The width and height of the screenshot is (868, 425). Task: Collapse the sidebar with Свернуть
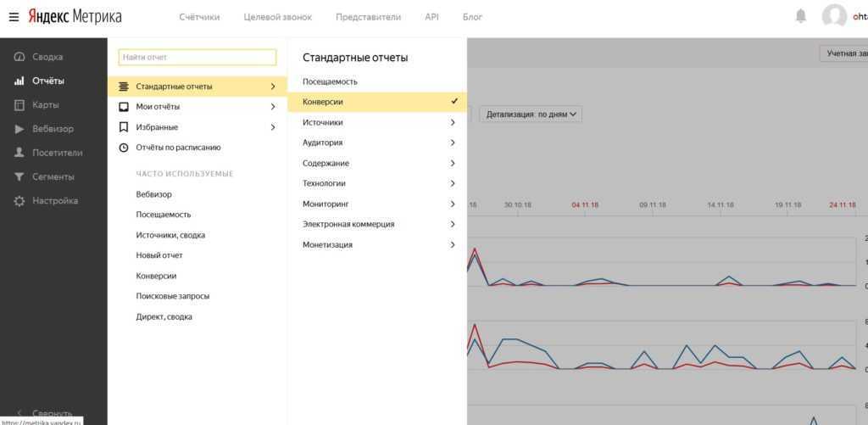click(x=51, y=413)
